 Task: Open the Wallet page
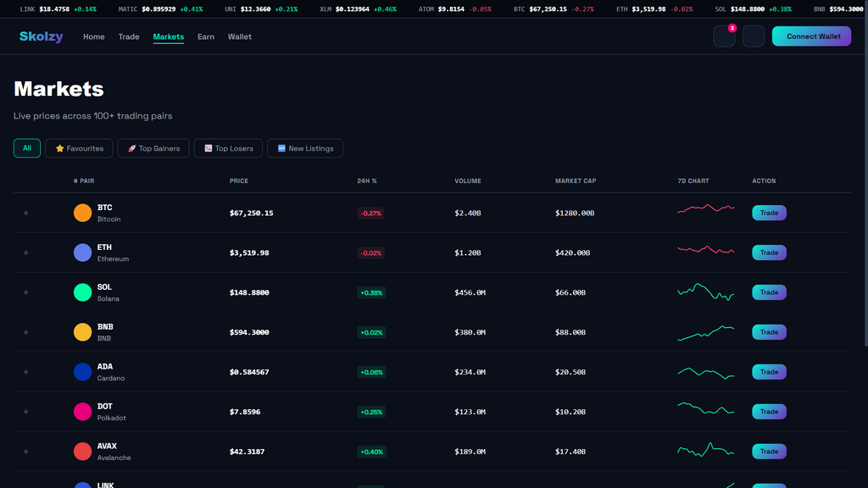coord(240,36)
